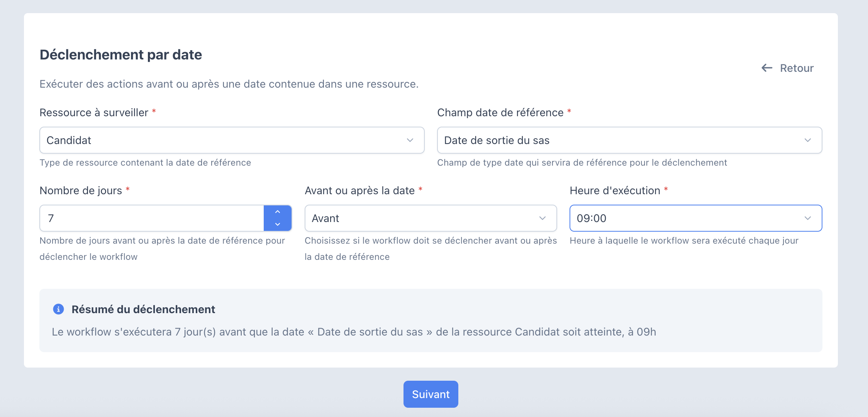This screenshot has height=417, width=868.
Task: Click the Déclenchement par date heading
Action: (x=121, y=55)
